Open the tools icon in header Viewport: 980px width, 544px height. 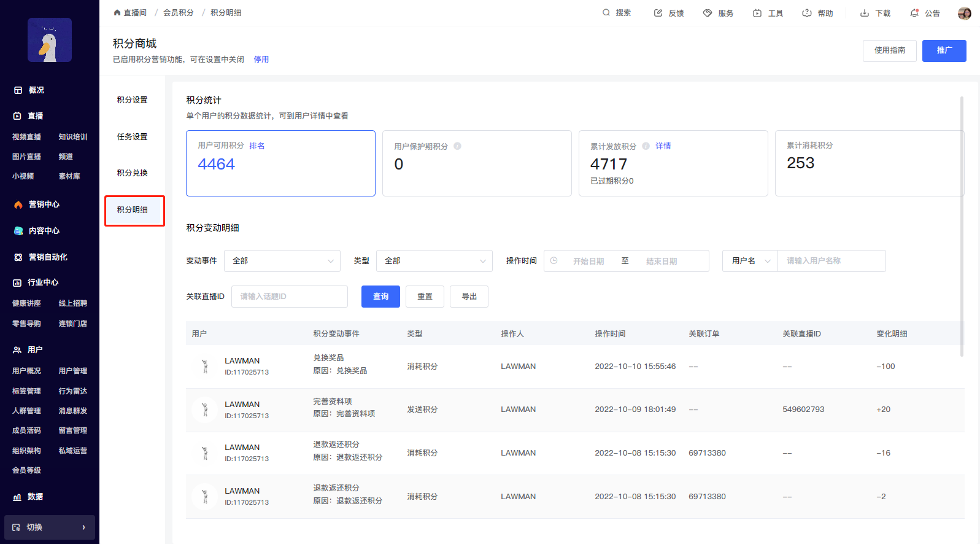757,13
